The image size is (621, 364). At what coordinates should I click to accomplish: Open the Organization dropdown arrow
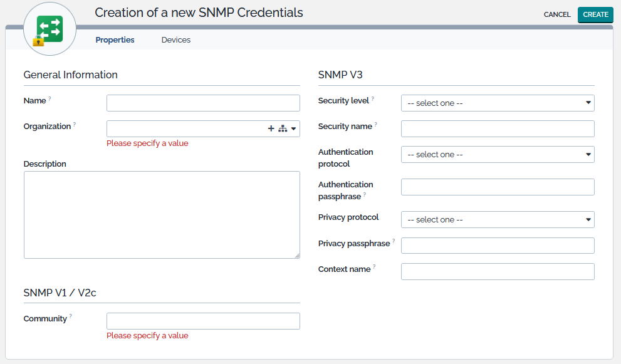tap(294, 128)
